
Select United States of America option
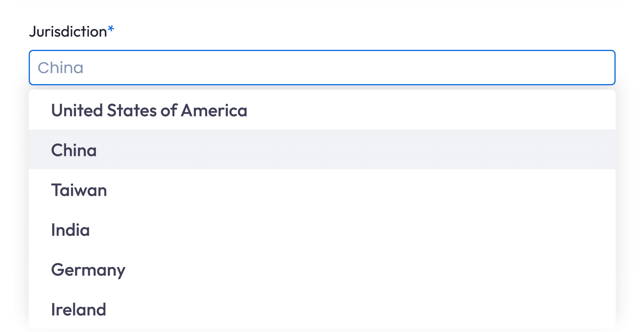(x=149, y=110)
